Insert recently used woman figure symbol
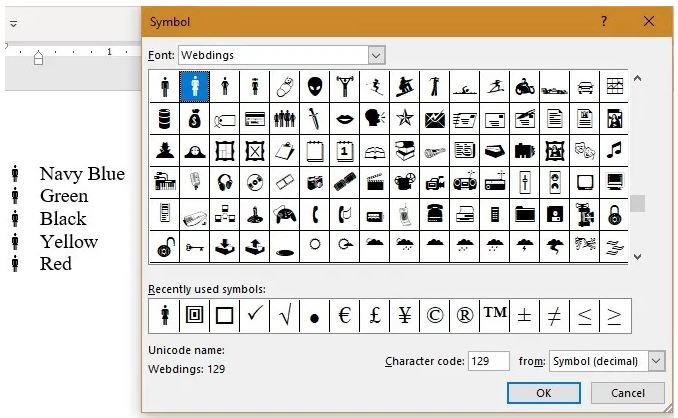The image size is (678, 418). pyautogui.click(x=165, y=316)
